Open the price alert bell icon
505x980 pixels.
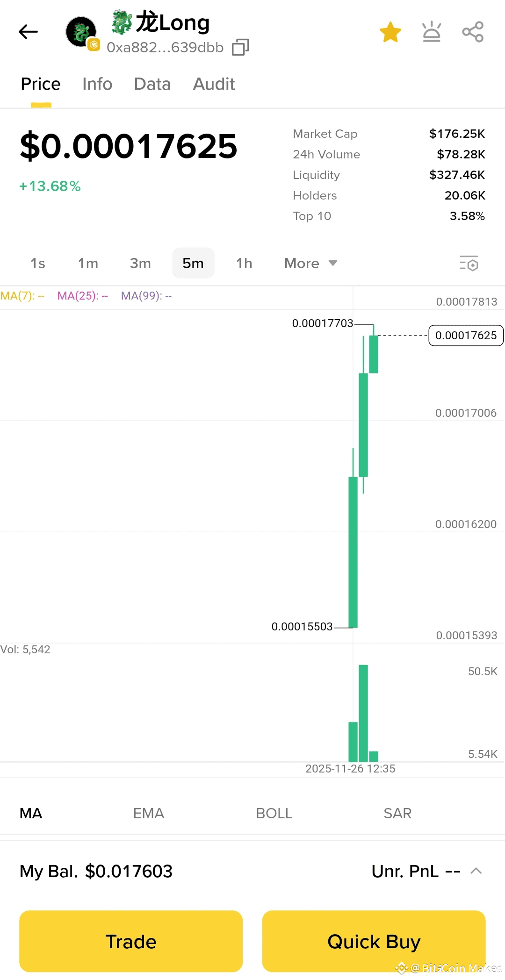[432, 32]
